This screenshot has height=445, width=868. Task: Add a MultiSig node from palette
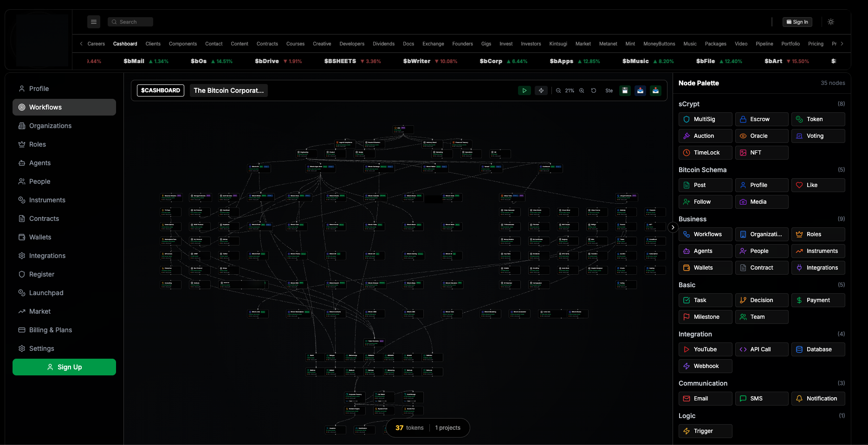(x=705, y=119)
